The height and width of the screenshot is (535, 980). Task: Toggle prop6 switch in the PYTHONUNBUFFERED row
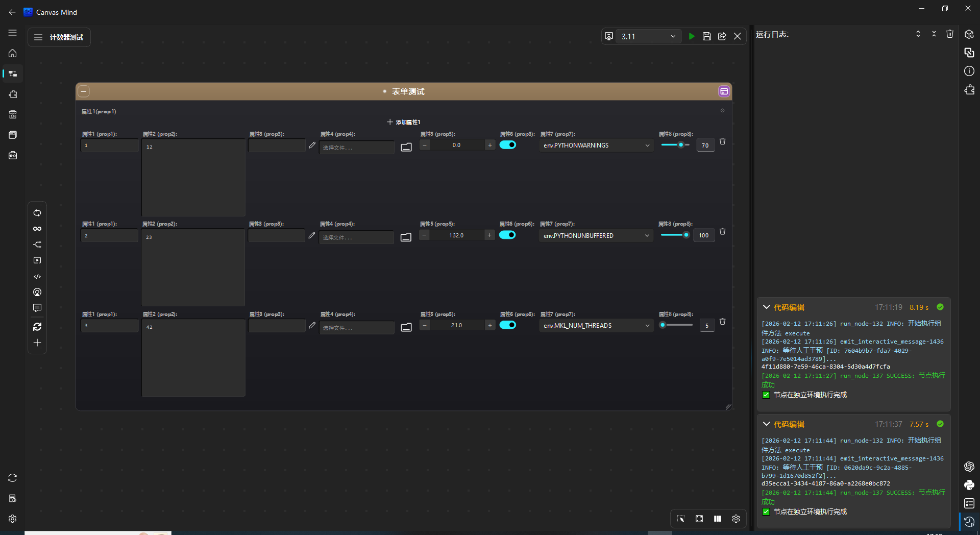pyautogui.click(x=507, y=235)
